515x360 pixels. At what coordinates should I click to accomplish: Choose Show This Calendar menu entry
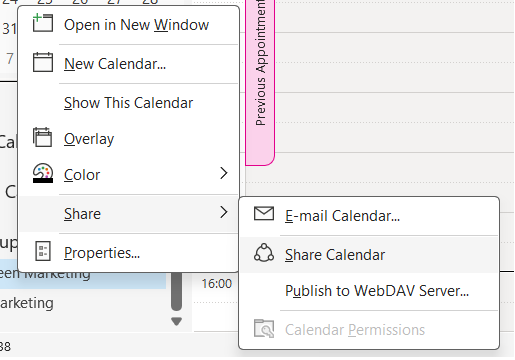click(x=129, y=103)
